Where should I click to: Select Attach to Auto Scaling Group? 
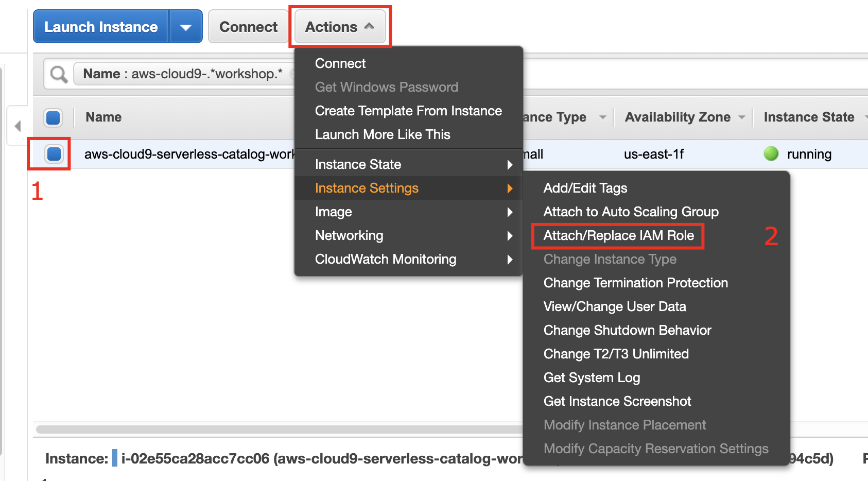point(631,212)
